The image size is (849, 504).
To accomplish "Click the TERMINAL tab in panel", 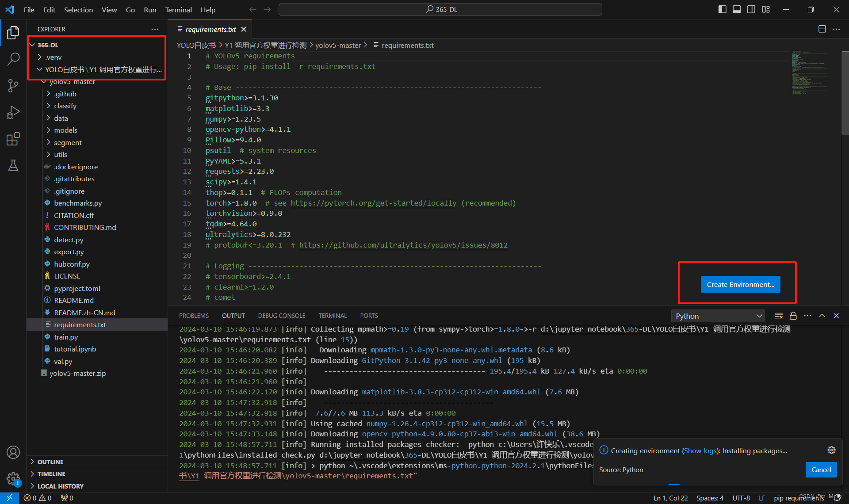I will [333, 316].
